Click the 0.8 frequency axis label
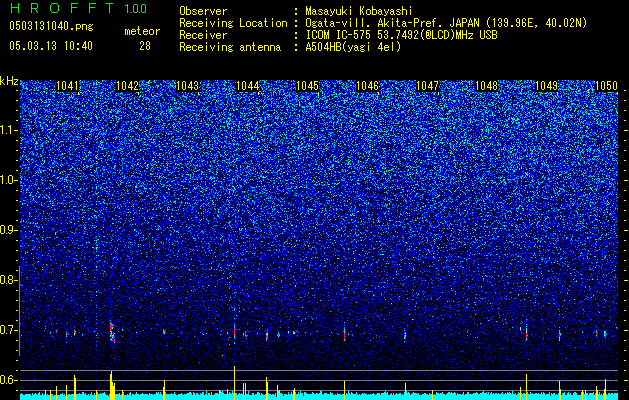The image size is (629, 400). (x=8, y=280)
